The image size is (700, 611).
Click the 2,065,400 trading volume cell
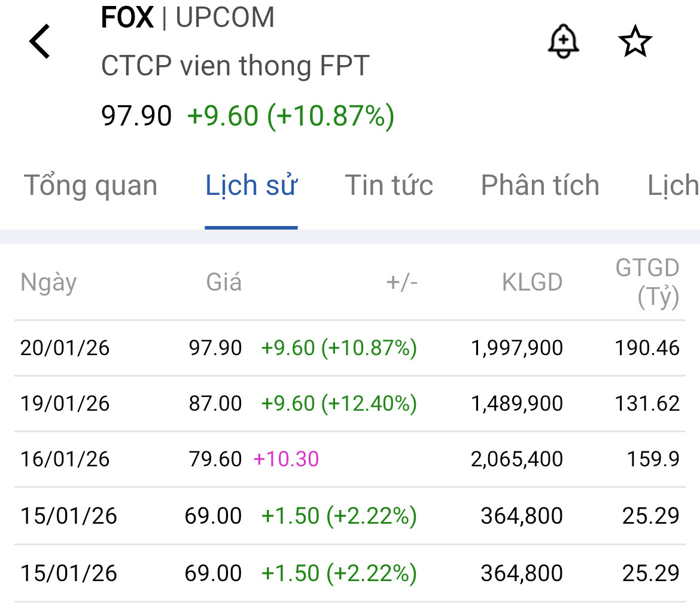tap(517, 459)
